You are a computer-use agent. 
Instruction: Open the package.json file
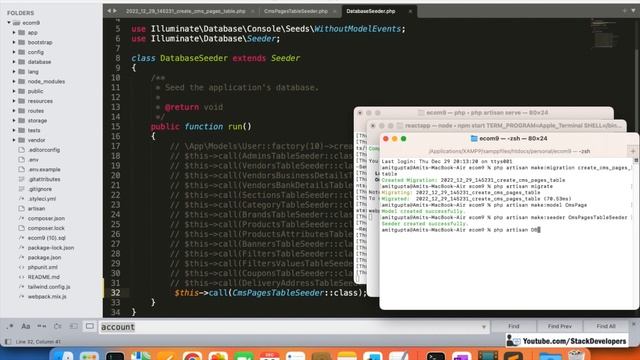tap(44, 258)
